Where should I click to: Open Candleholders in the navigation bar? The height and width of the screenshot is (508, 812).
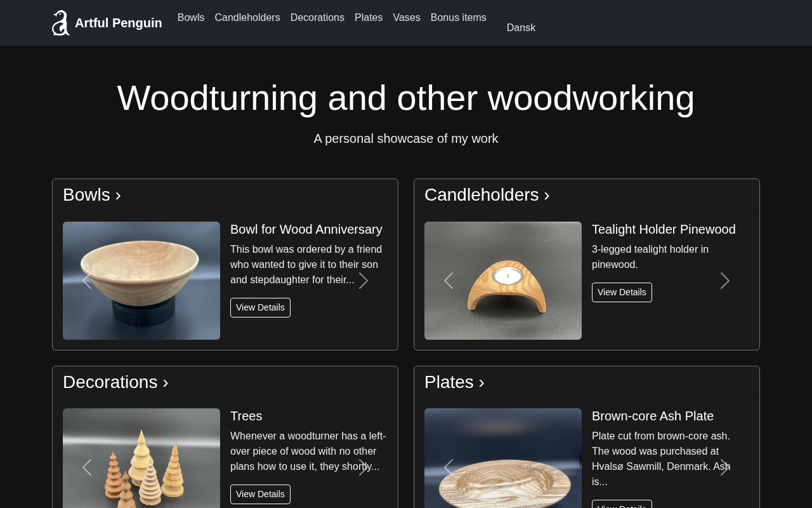pos(247,18)
